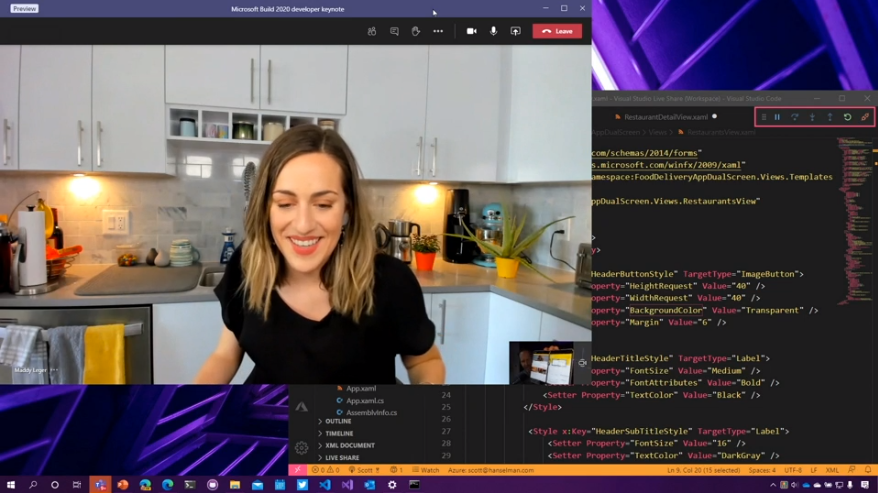Viewport: 878px width, 493px height.
Task: Raise hand in the Teams meeting
Action: tap(415, 31)
